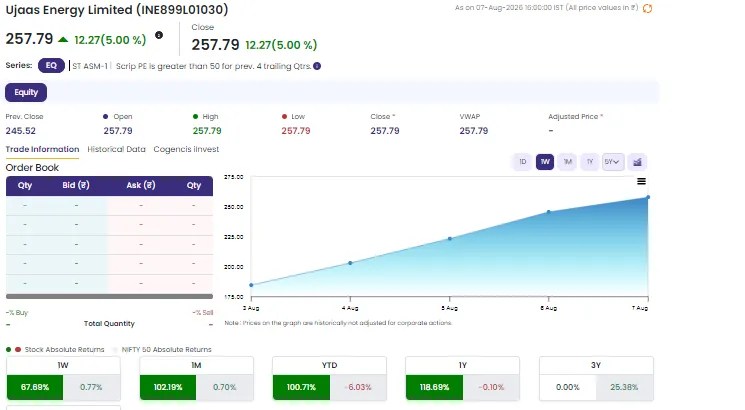Image resolution: width=745 pixels, height=410 pixels.
Task: Select the 1Y chart range
Action: (590, 162)
